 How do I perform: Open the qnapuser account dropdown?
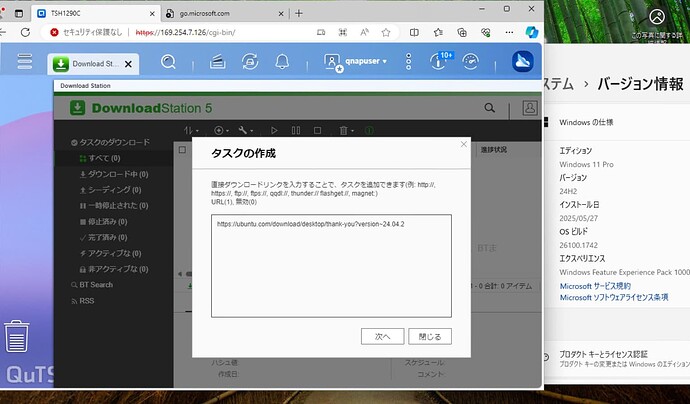tap(362, 62)
